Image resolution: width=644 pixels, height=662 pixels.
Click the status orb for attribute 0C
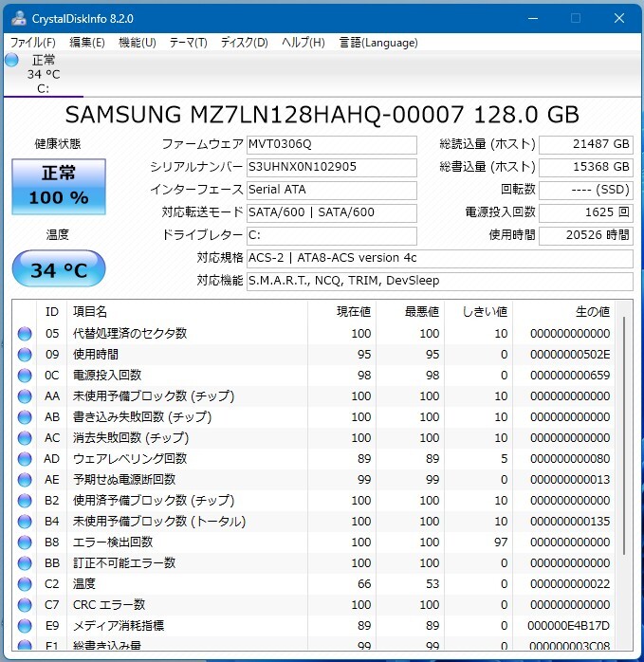25,376
